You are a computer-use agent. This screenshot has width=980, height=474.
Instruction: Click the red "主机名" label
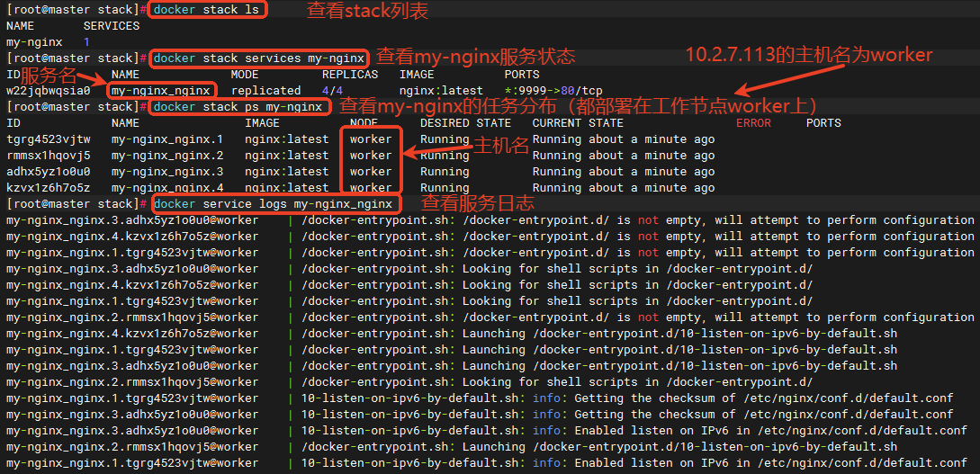click(501, 146)
